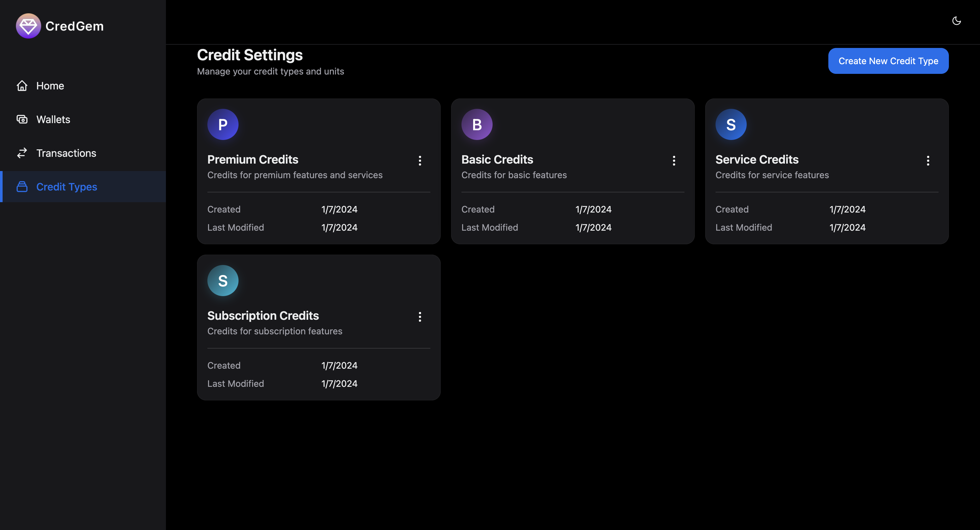Screen dimensions: 980x530
Task: Open Premium Credits three-dot menu
Action: coord(420,160)
